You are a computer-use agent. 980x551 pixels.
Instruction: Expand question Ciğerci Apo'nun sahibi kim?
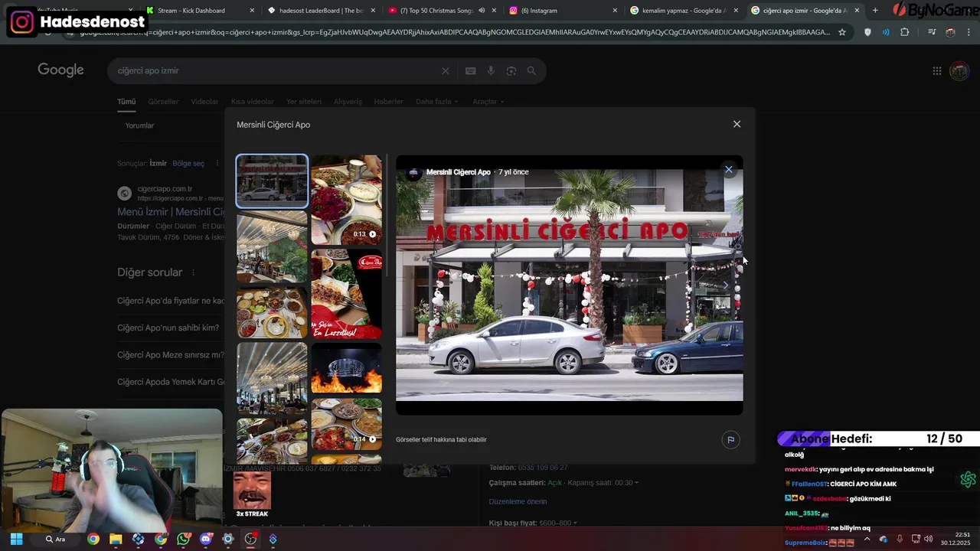pos(168,328)
